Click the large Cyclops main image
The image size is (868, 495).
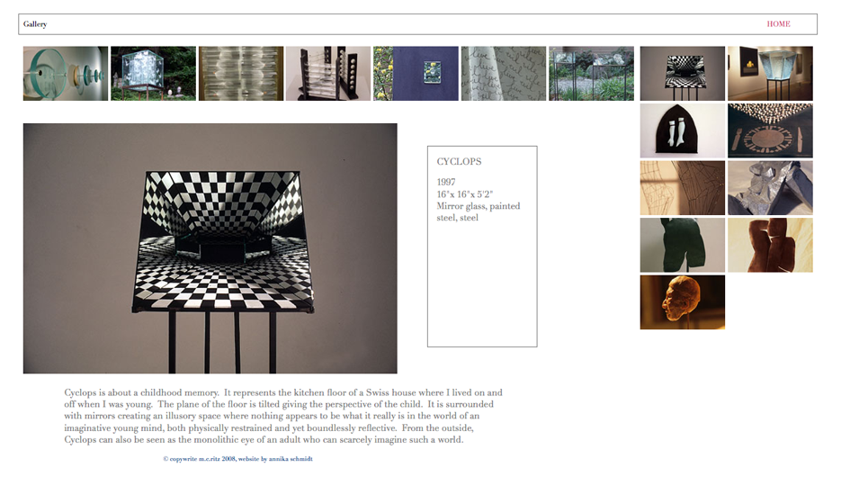point(210,248)
